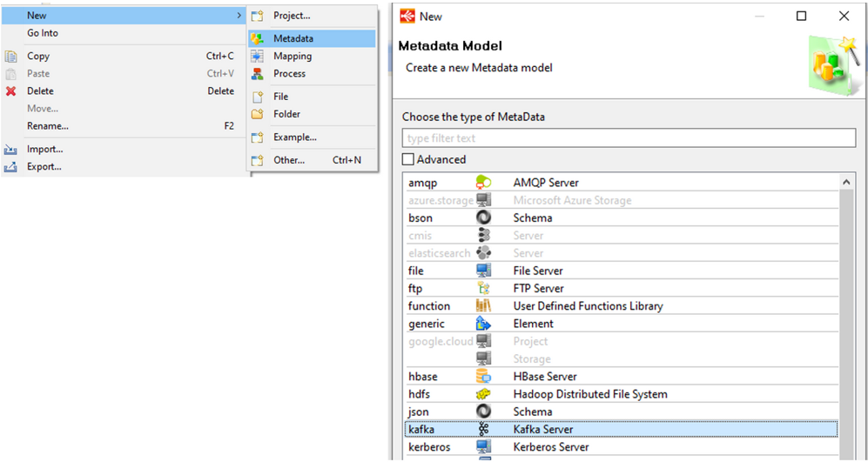
Task: Focus the type filter text field
Action: point(629,137)
